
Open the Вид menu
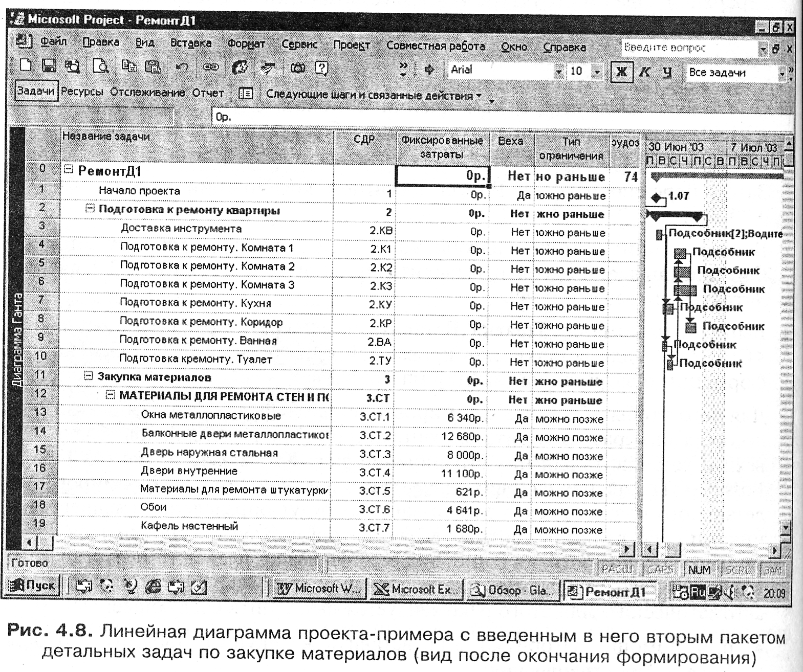pyautogui.click(x=145, y=43)
